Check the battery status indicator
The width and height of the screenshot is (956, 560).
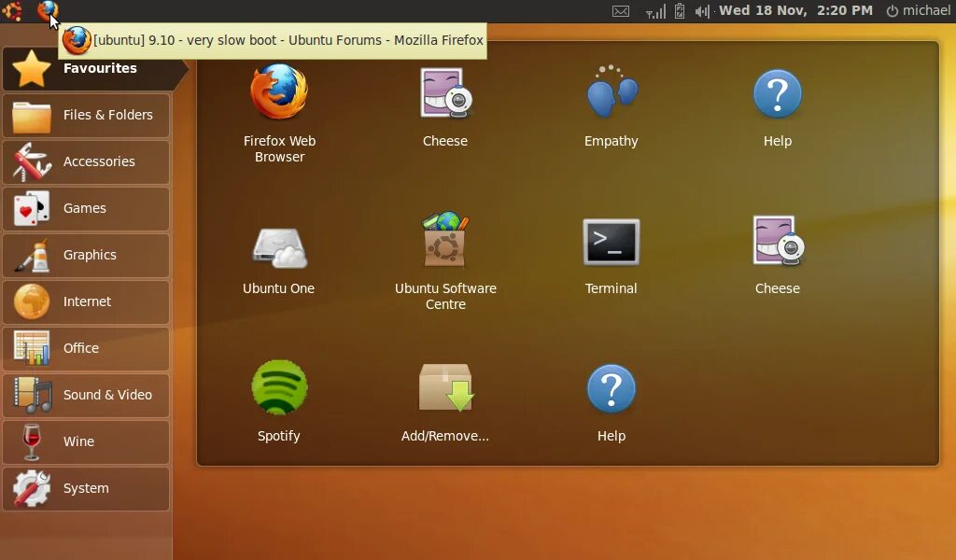click(x=680, y=11)
